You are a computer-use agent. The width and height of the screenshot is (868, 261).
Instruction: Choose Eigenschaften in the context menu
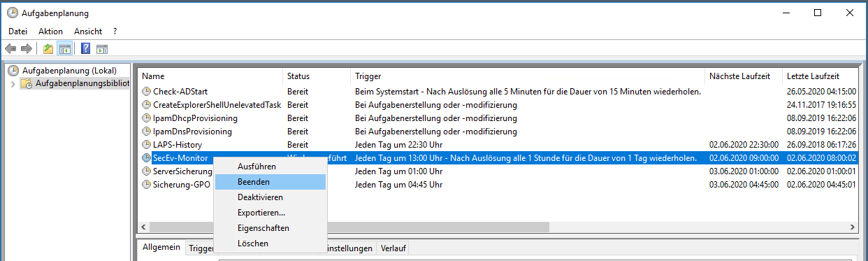click(270, 228)
